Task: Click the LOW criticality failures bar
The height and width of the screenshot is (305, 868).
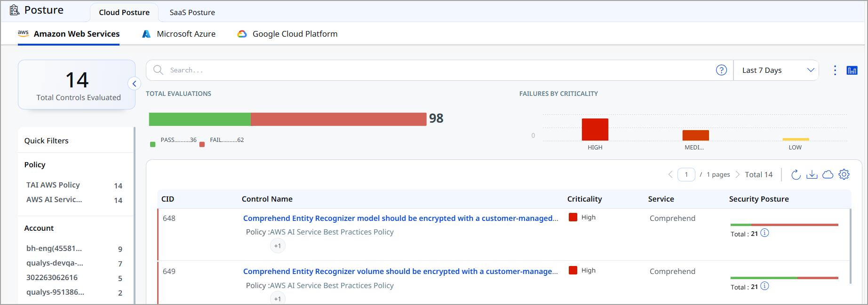Action: click(796, 140)
